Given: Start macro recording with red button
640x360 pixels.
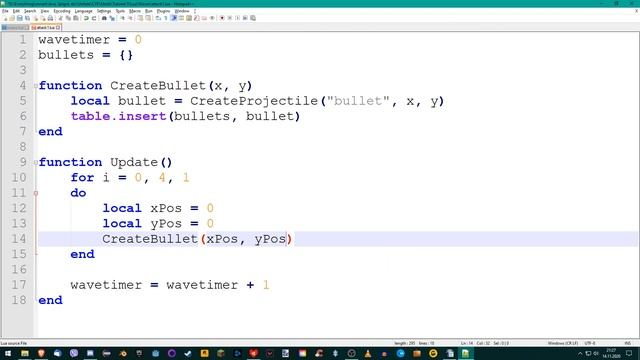Looking at the screenshot, I should [x=222, y=18].
